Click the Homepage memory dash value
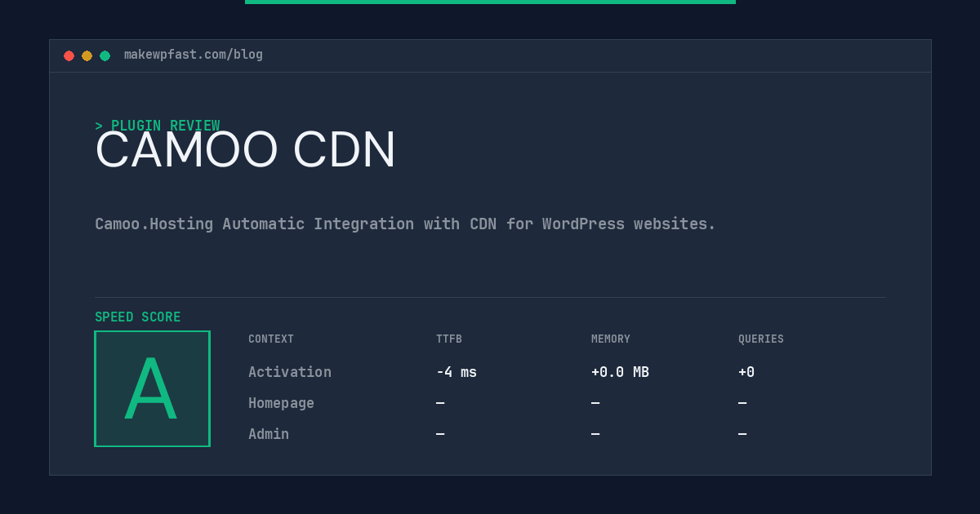980x514 pixels. pyautogui.click(x=595, y=403)
